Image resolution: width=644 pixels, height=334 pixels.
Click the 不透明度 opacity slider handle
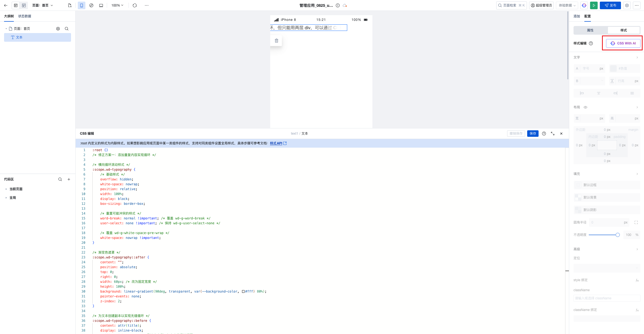click(617, 235)
